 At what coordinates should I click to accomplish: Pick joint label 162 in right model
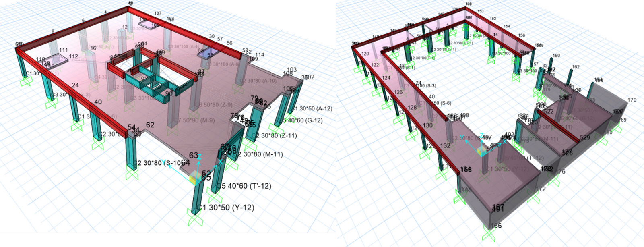(x=576, y=67)
